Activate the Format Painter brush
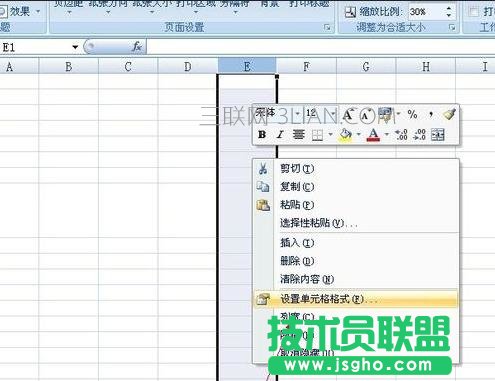This screenshot has height=381, width=495. [x=449, y=114]
